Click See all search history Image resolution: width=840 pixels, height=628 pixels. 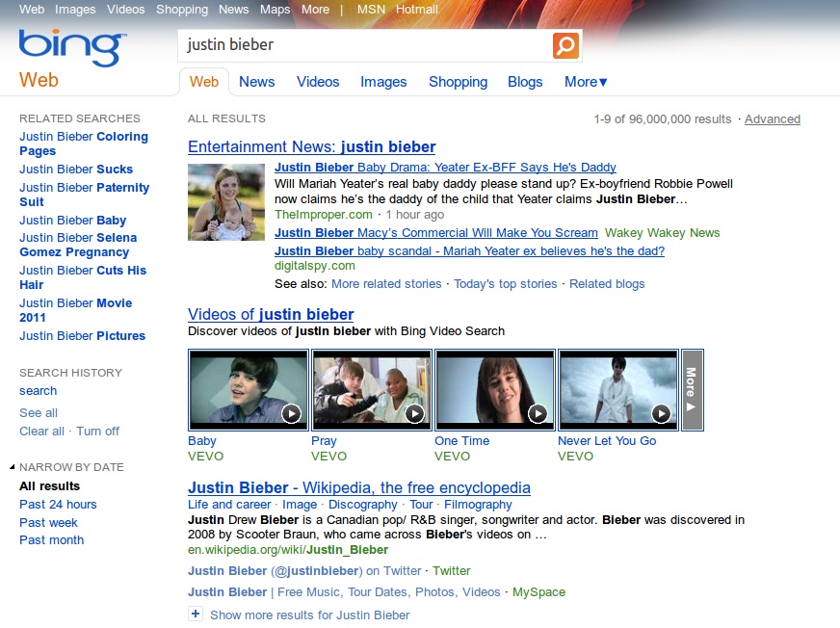[39, 413]
